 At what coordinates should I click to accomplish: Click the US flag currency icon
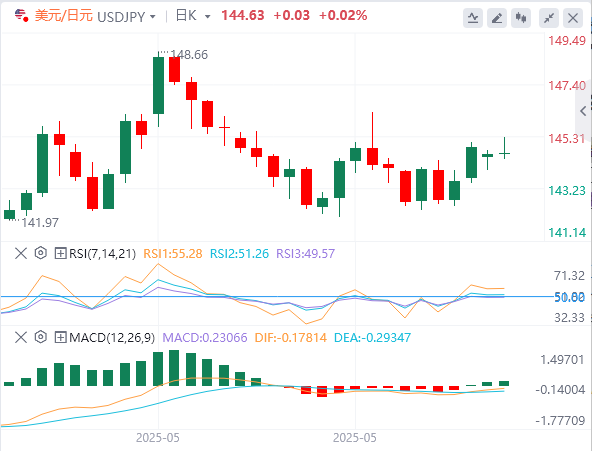(x=22, y=16)
